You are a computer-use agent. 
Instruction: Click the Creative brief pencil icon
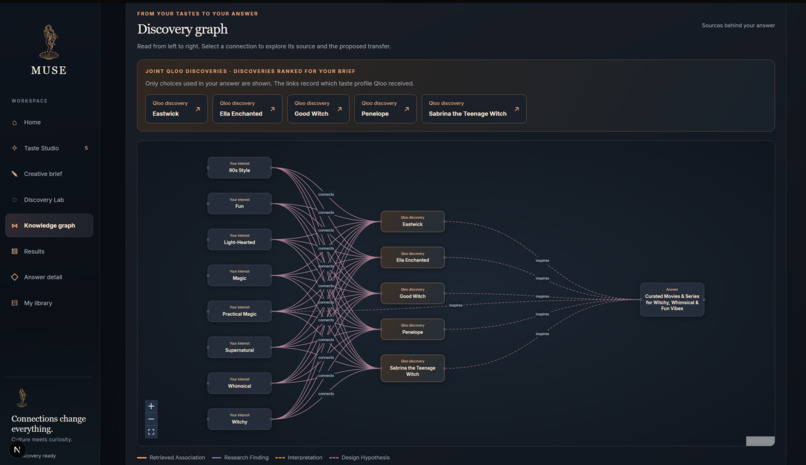pos(14,174)
